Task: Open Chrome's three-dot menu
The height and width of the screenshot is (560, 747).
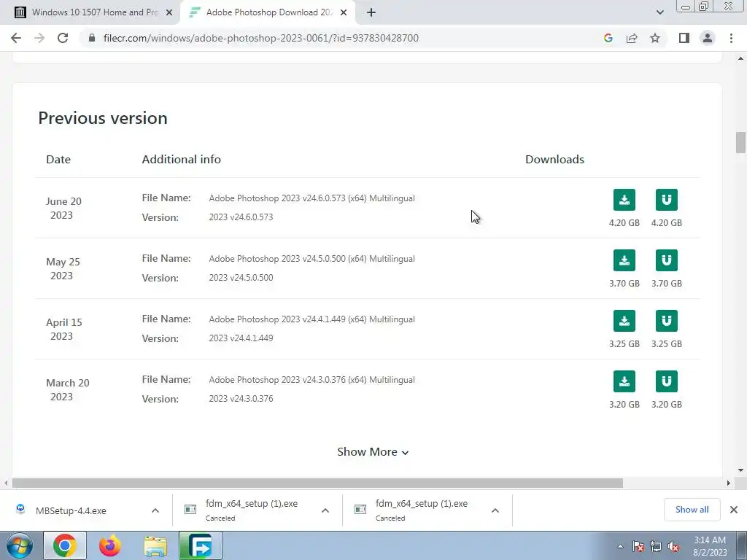Action: [x=731, y=38]
